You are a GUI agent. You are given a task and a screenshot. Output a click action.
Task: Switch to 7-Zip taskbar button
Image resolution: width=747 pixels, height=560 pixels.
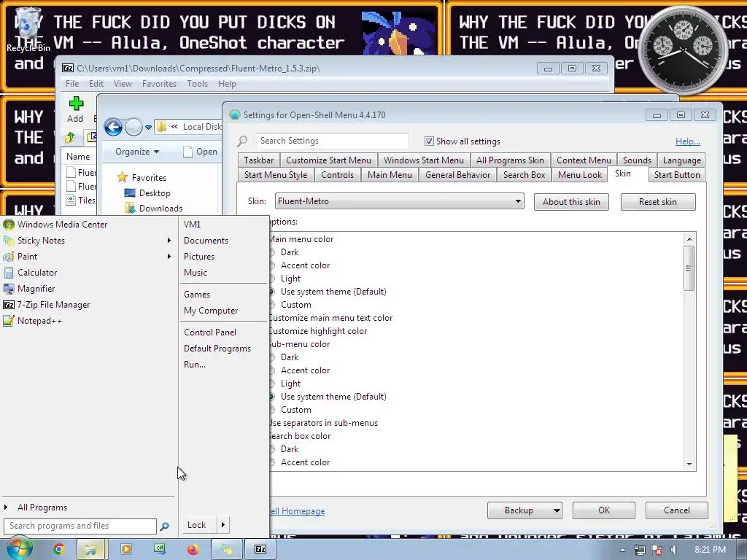coord(260,549)
